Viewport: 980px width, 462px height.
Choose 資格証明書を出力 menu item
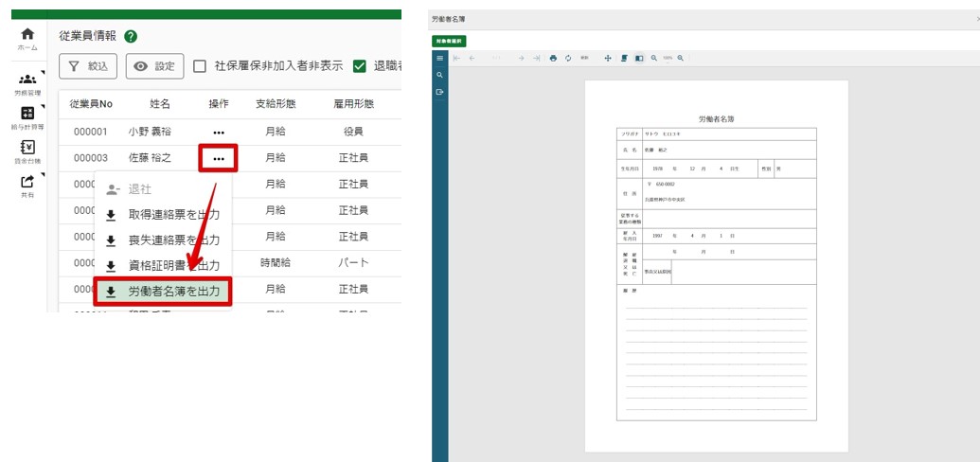[163, 266]
